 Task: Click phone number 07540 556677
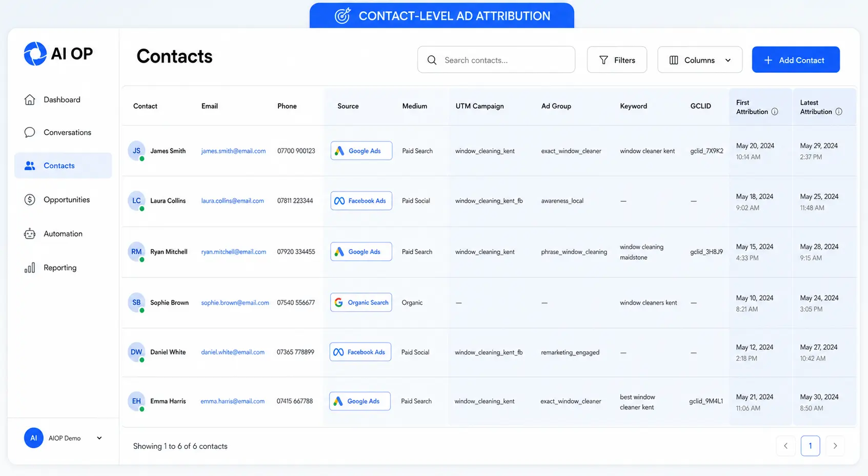[296, 303]
